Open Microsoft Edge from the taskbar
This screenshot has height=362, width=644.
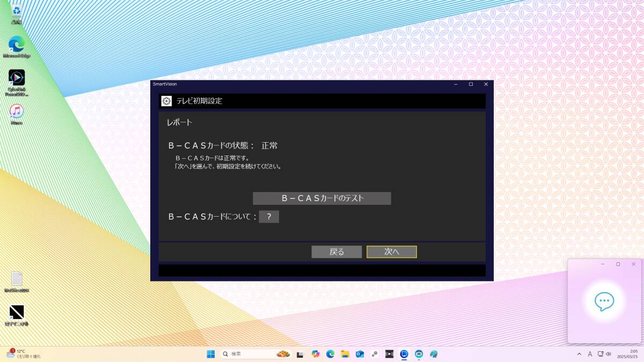[330, 354]
